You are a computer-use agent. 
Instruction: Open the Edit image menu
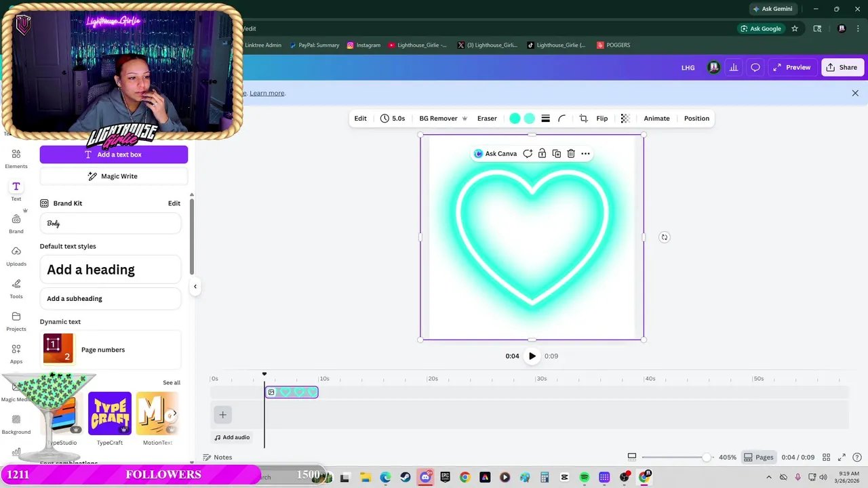point(360,119)
